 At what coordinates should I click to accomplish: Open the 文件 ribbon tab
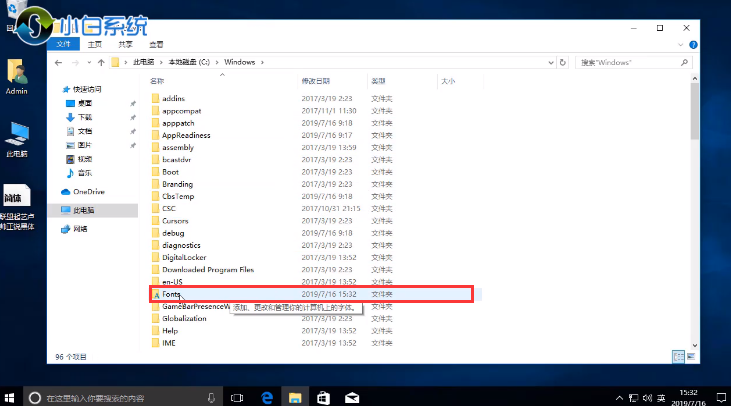63,44
